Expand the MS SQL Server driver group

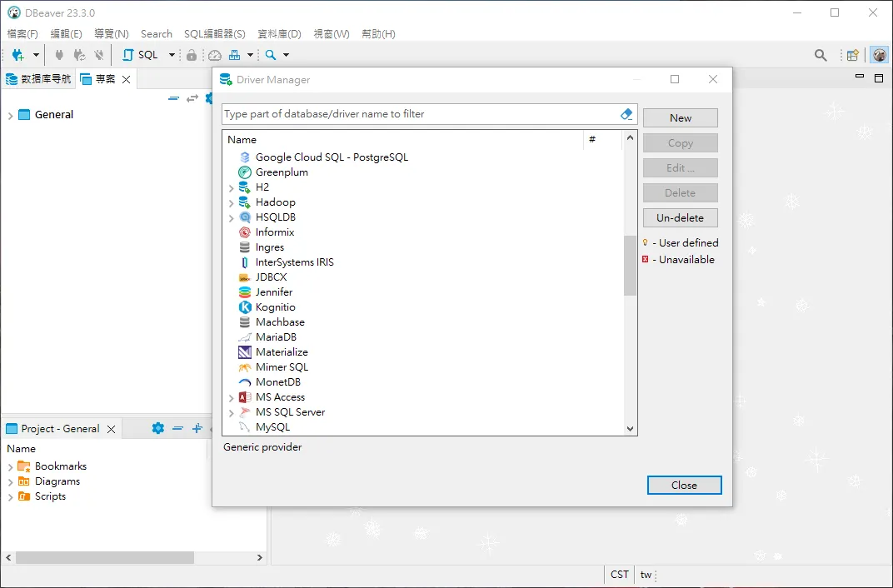coord(232,412)
